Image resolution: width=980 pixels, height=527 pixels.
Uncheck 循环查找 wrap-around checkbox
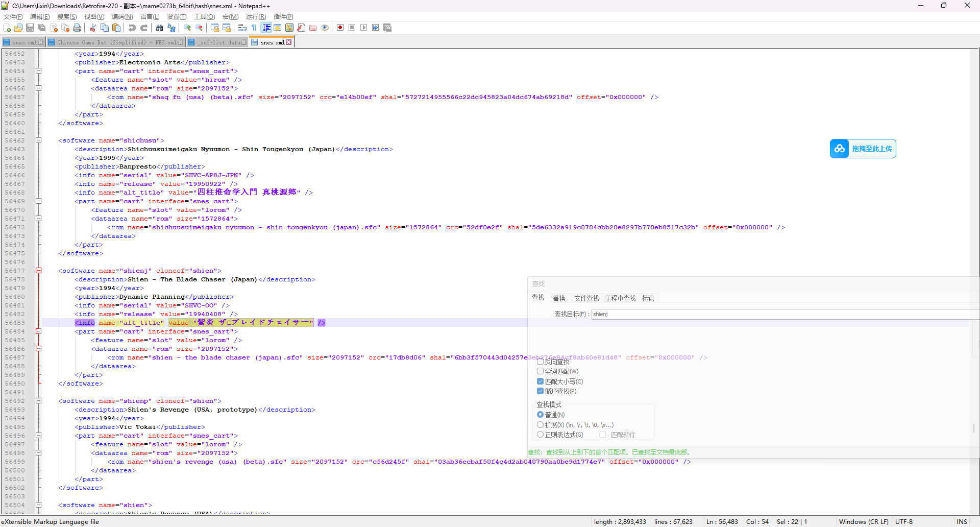pos(541,391)
